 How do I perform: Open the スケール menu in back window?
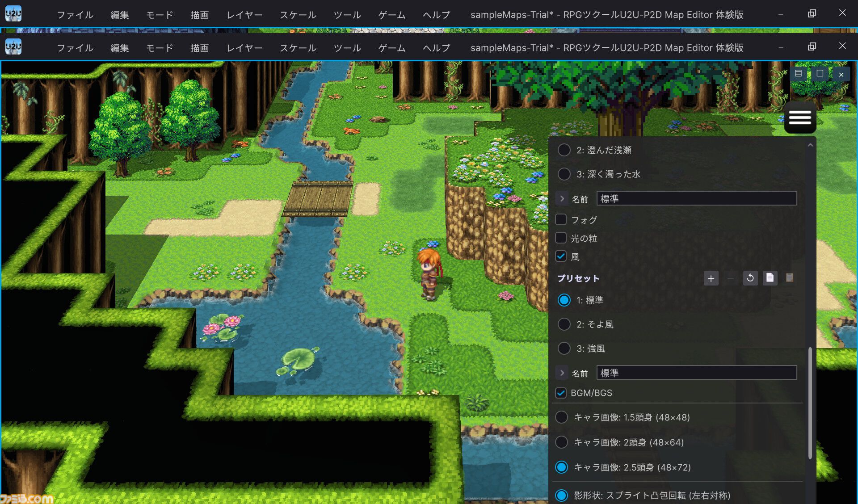point(298,15)
